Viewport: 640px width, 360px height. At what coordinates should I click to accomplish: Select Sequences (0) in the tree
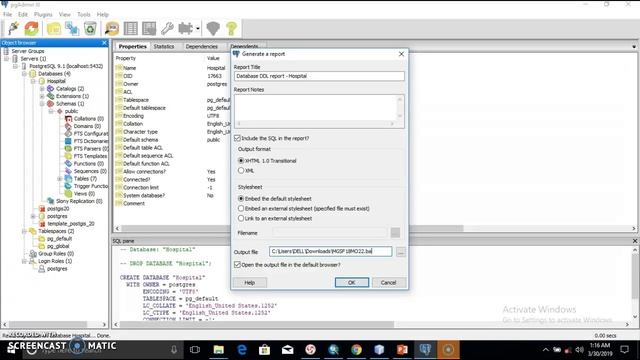click(x=90, y=171)
